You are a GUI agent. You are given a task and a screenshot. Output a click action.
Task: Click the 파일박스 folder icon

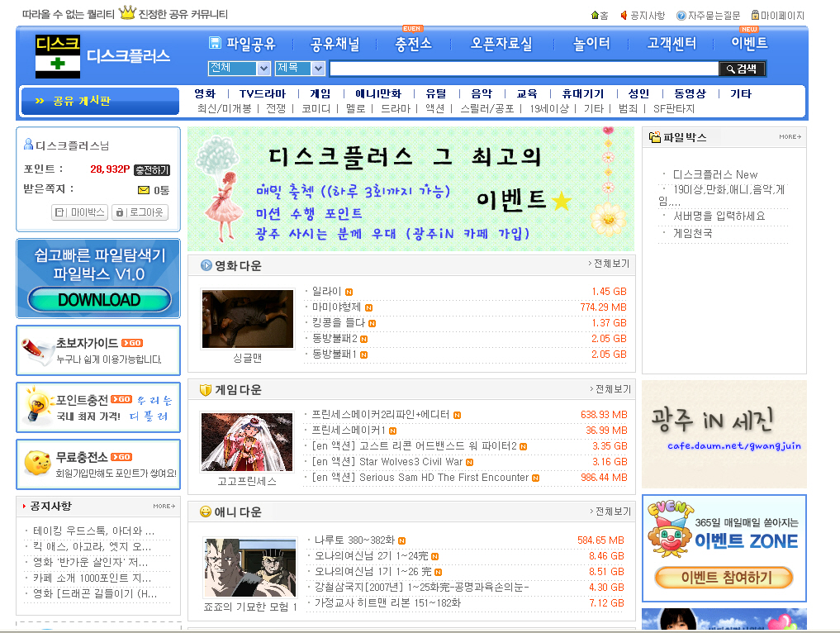point(655,137)
